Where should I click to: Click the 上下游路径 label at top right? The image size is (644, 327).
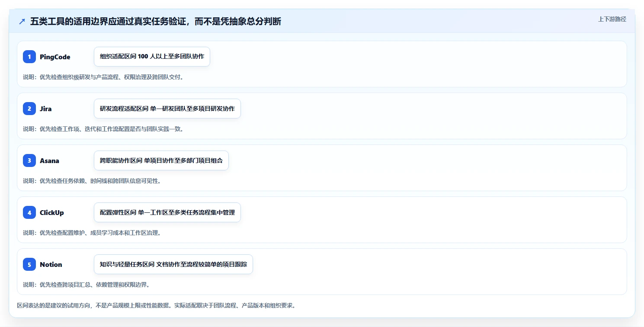[x=612, y=19]
